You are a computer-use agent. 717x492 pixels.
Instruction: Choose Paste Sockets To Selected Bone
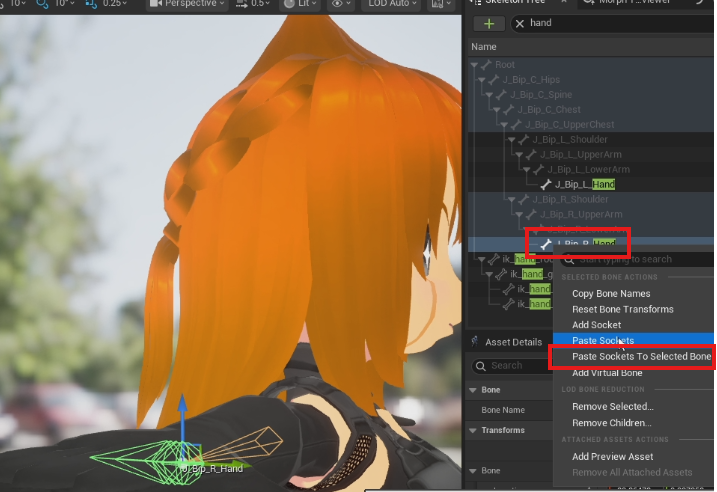641,357
